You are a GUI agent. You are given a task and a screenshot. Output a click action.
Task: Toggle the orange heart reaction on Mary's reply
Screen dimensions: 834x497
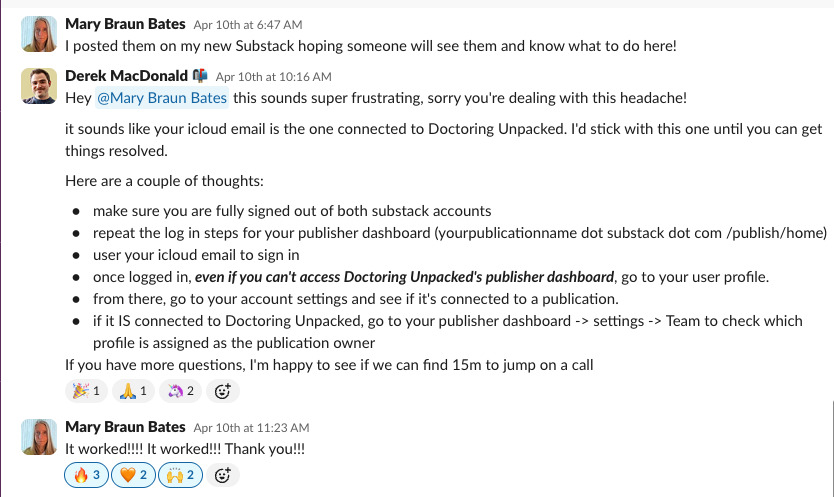134,475
